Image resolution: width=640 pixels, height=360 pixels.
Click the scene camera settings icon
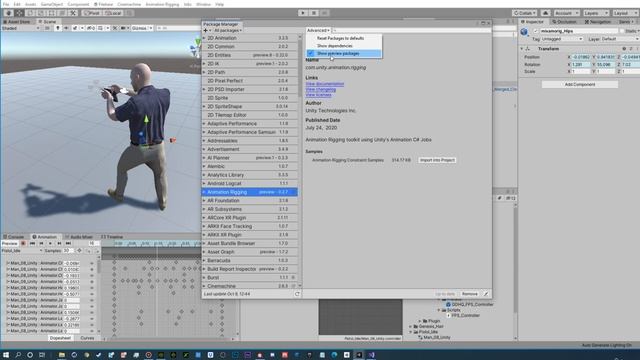tap(124, 28)
